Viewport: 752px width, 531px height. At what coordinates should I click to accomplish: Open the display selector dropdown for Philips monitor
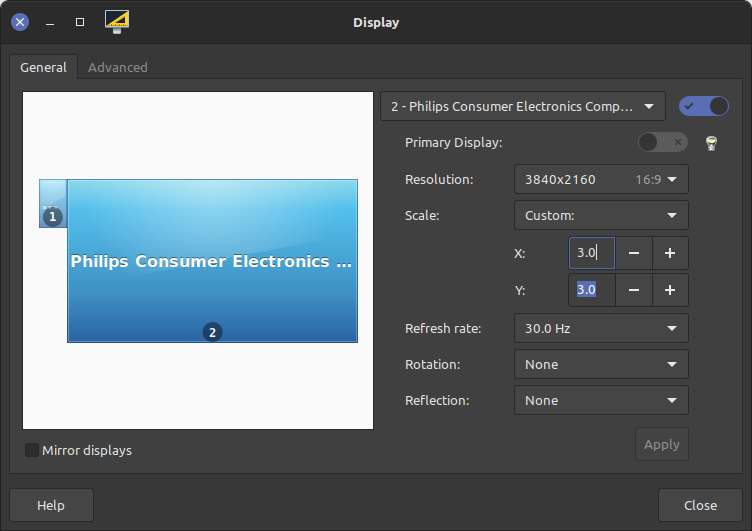[523, 106]
